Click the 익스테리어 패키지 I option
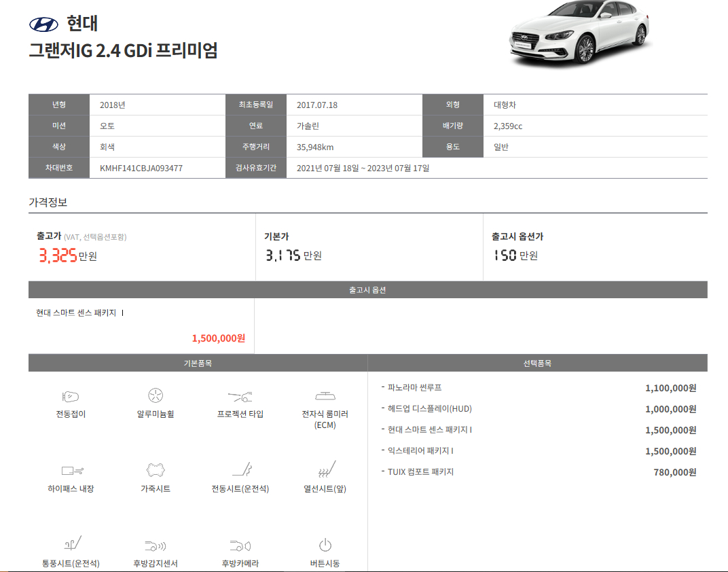Image resolution: width=728 pixels, height=572 pixels. click(420, 450)
